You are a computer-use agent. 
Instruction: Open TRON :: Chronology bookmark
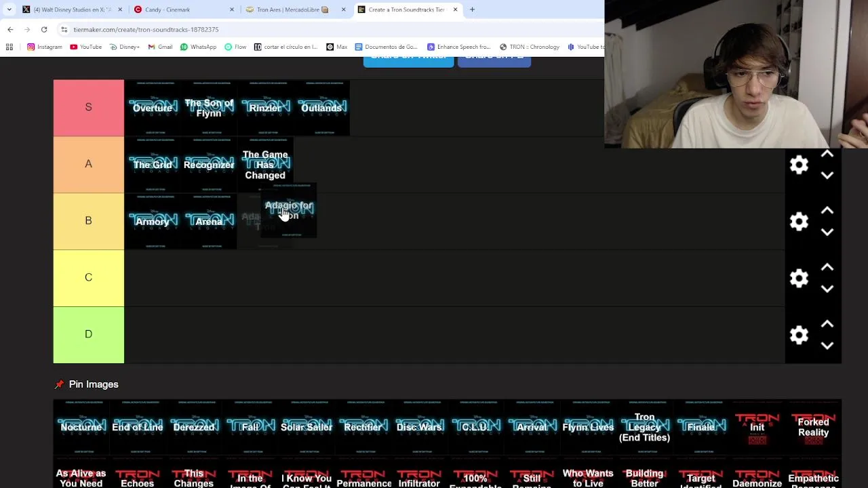(530, 47)
